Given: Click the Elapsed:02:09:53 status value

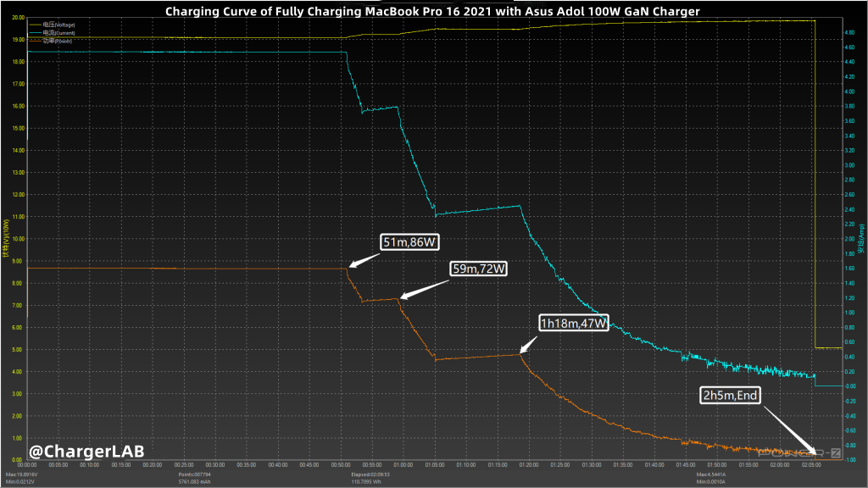Looking at the screenshot, I should click(x=370, y=474).
